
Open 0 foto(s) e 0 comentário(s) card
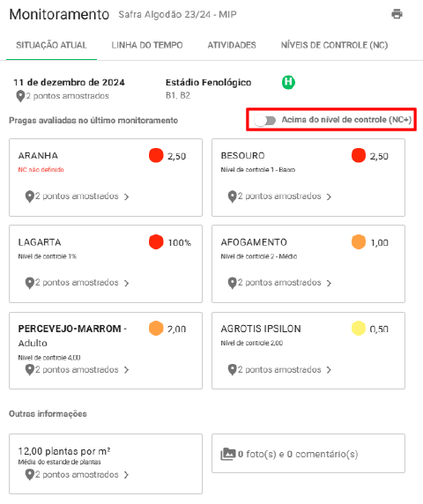click(x=308, y=453)
